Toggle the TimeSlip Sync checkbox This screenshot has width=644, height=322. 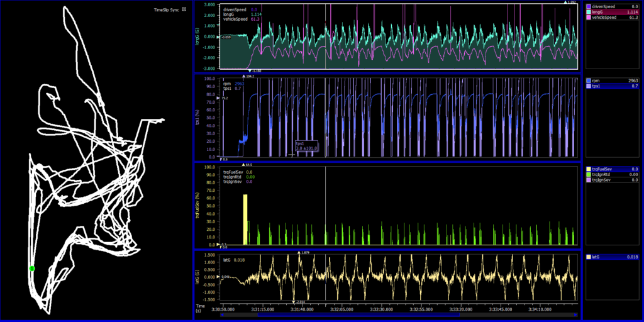point(184,9)
